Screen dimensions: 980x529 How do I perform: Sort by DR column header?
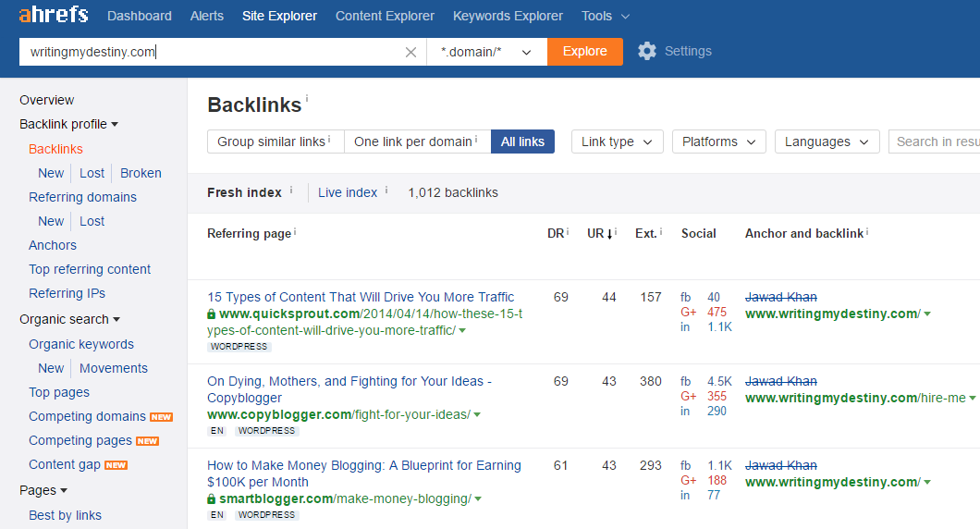(556, 233)
